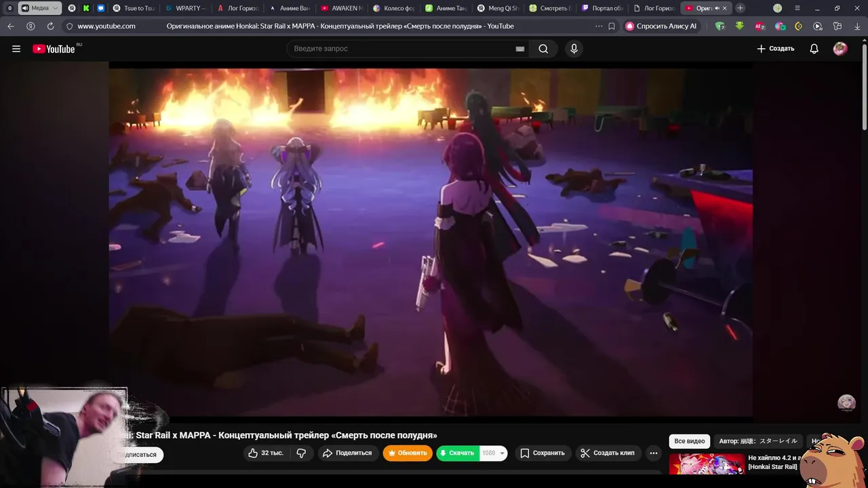Screen dimensions: 868x488
Task: Switch to the first Лог Гориз tab
Action: tap(237, 8)
